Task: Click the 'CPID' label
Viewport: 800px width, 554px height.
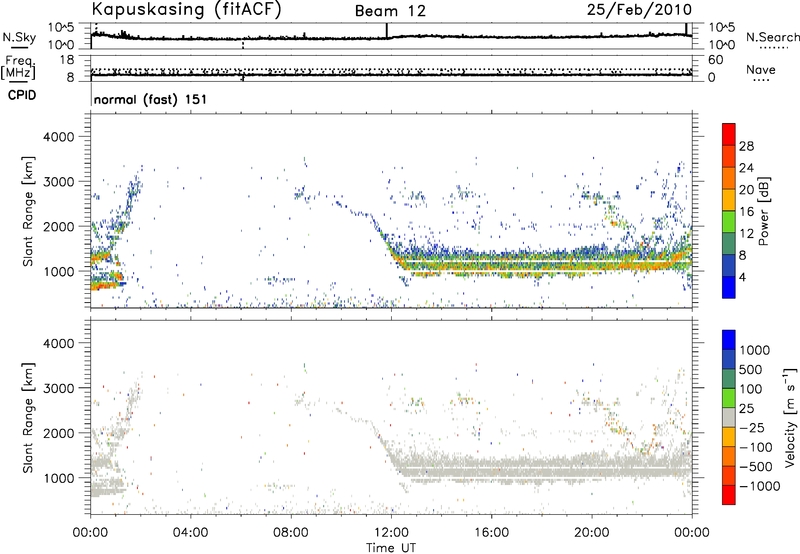Action: tap(22, 95)
